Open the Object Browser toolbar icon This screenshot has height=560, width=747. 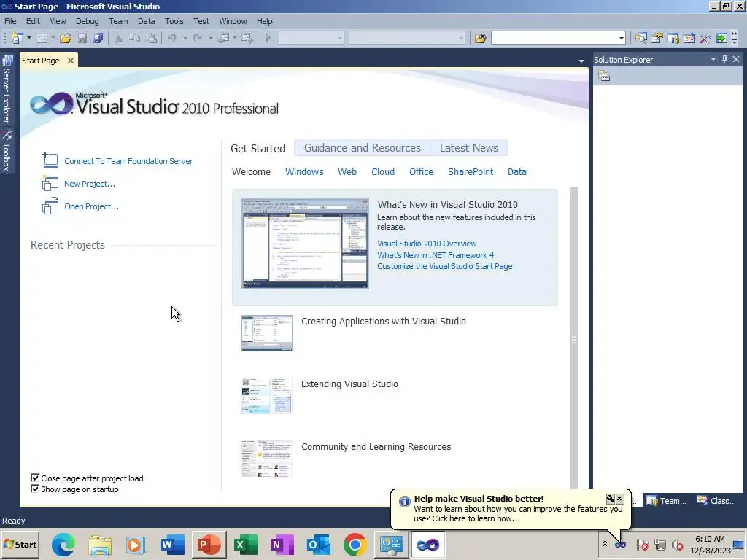pyautogui.click(x=689, y=38)
